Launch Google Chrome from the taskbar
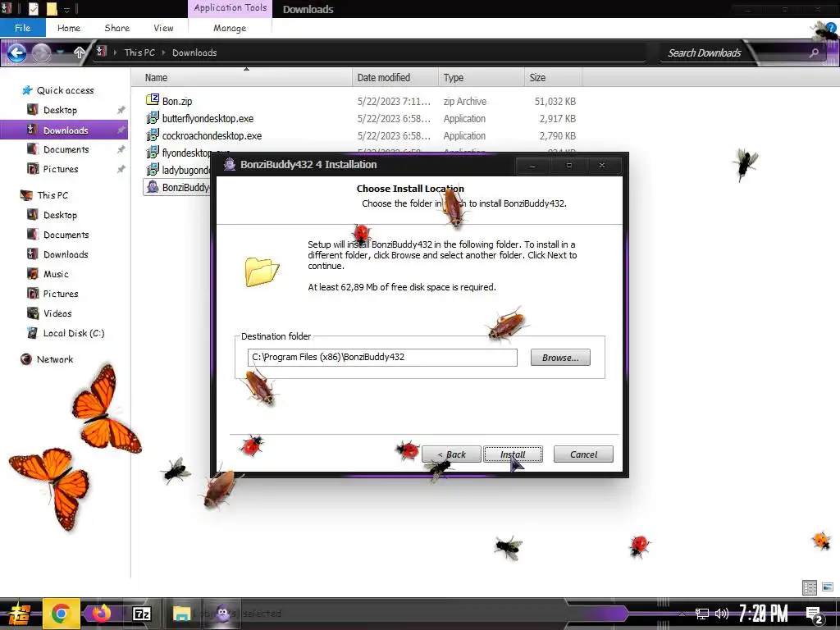 (x=61, y=614)
